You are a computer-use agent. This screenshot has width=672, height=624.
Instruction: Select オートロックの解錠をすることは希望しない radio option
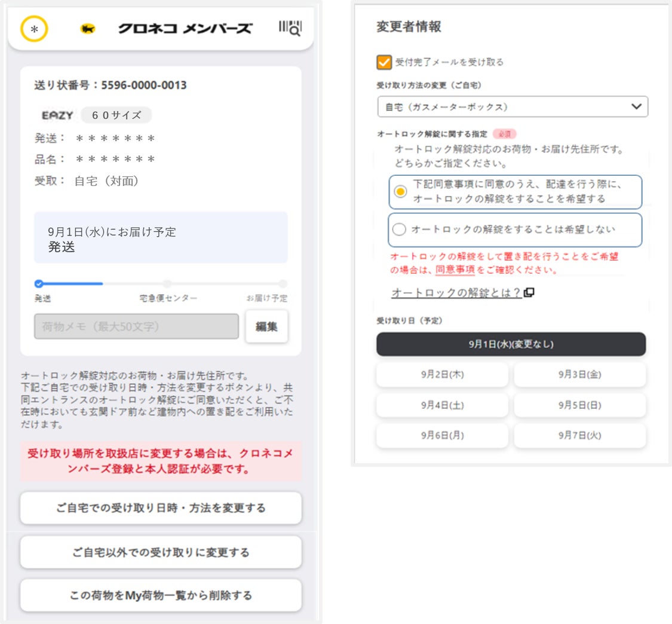pyautogui.click(x=399, y=230)
